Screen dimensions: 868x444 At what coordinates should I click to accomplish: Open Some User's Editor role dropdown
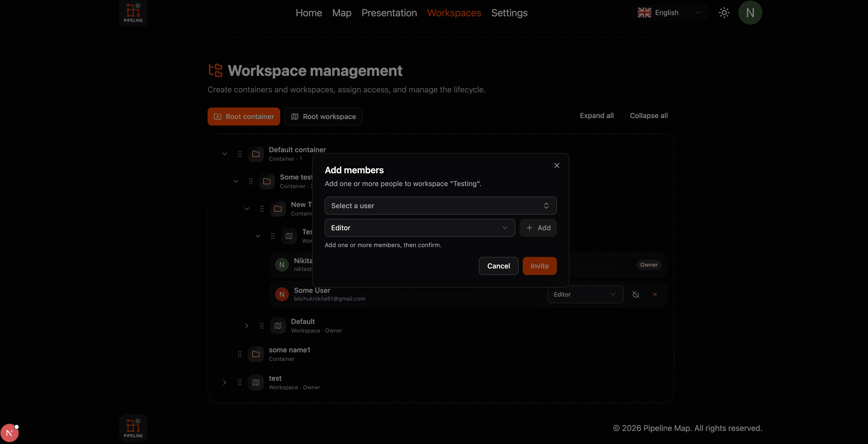(585, 294)
